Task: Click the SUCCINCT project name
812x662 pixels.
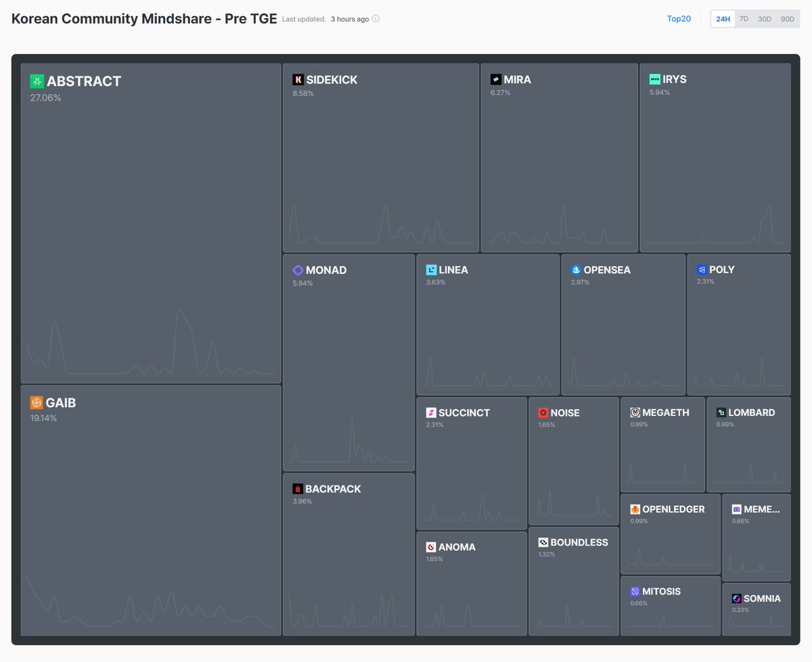Action: pos(464,412)
